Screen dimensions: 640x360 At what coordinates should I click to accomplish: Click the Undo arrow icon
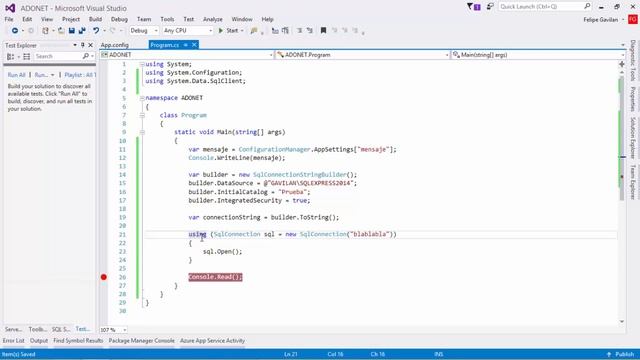(x=96, y=31)
